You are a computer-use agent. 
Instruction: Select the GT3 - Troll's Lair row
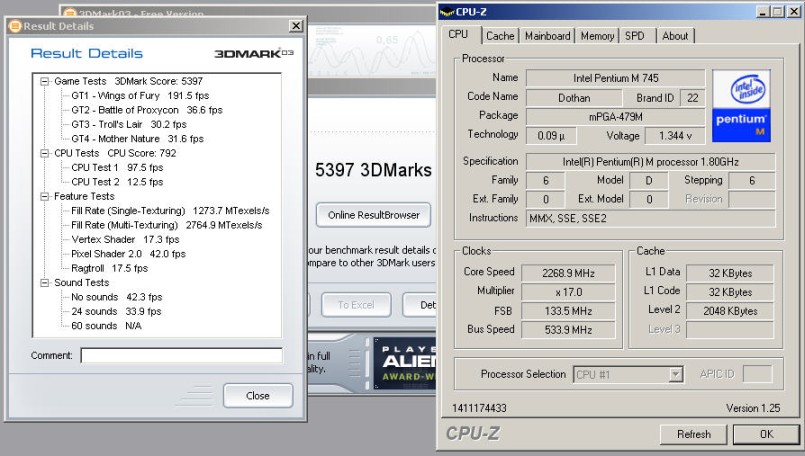pos(129,124)
